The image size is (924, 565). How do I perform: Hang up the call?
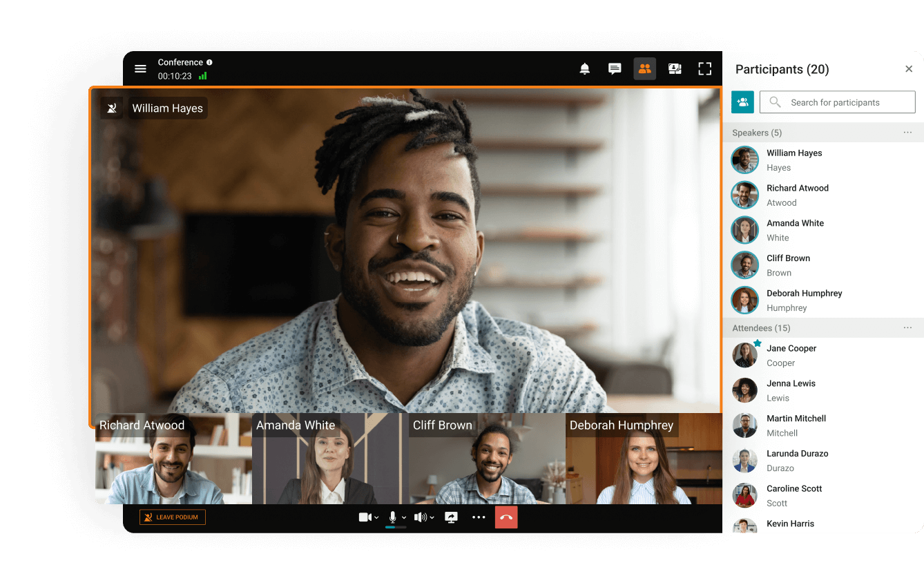point(506,517)
